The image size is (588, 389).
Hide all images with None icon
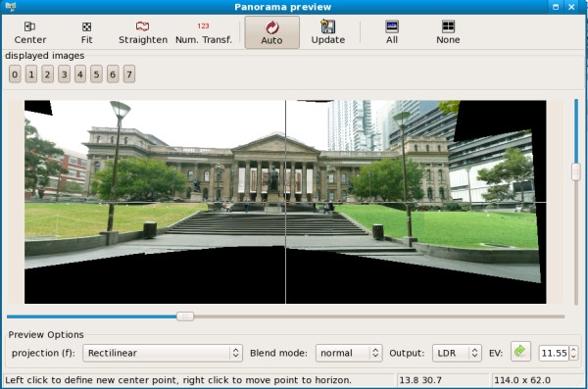[x=448, y=26]
